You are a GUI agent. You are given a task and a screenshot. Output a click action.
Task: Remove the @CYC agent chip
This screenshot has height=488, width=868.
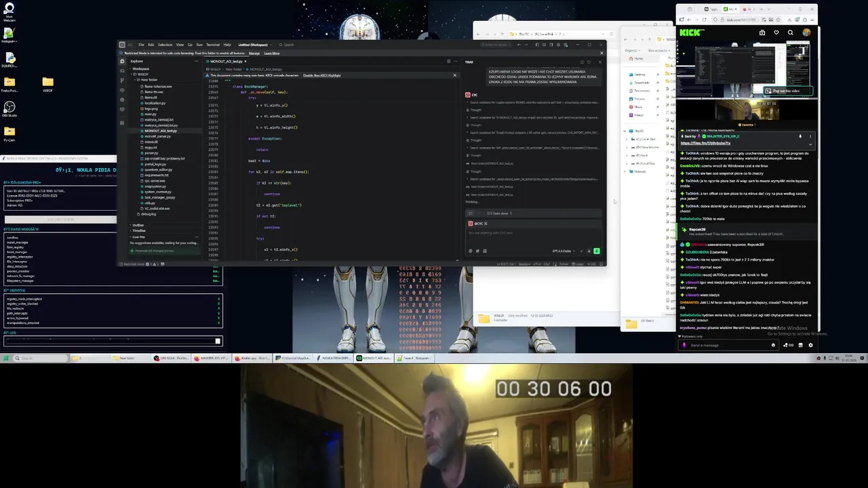point(486,224)
